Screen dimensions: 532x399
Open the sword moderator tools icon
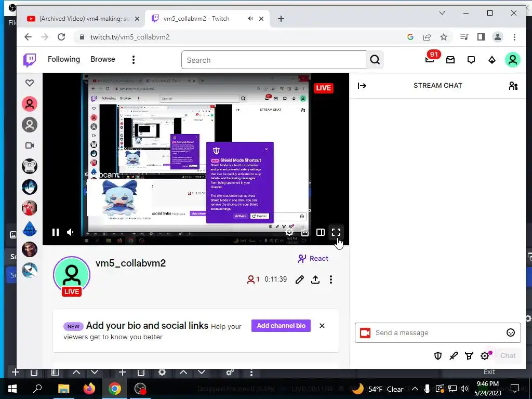tap(453, 355)
